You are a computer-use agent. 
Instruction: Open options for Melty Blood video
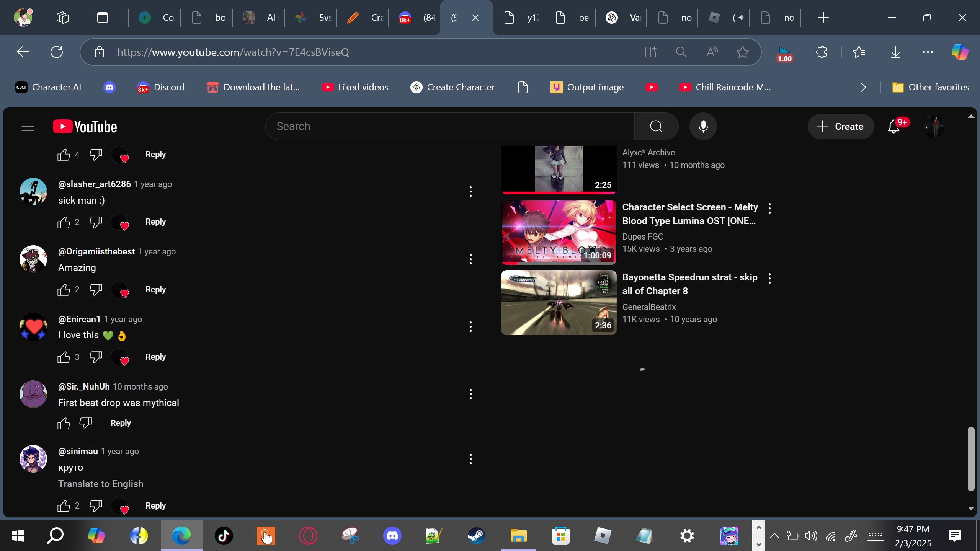769,209
